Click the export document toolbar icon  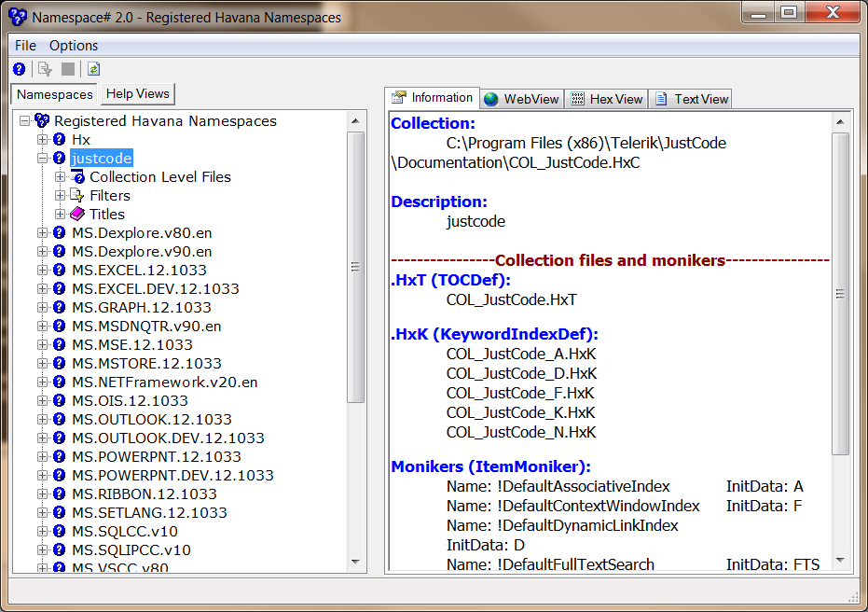[45, 69]
